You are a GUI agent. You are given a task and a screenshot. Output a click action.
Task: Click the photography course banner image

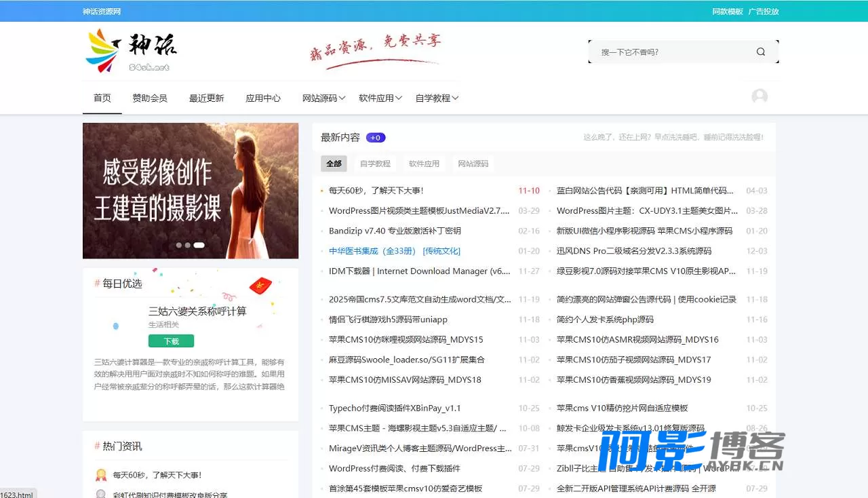click(191, 191)
